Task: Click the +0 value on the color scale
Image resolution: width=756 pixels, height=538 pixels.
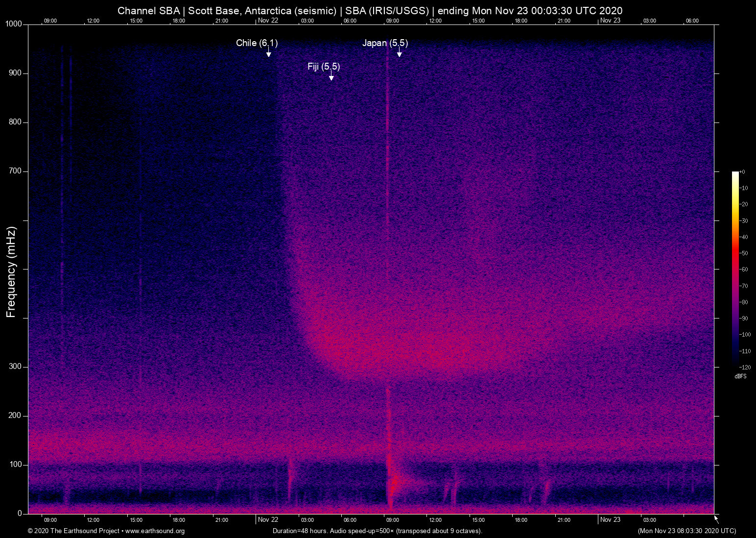Action: pos(742,172)
